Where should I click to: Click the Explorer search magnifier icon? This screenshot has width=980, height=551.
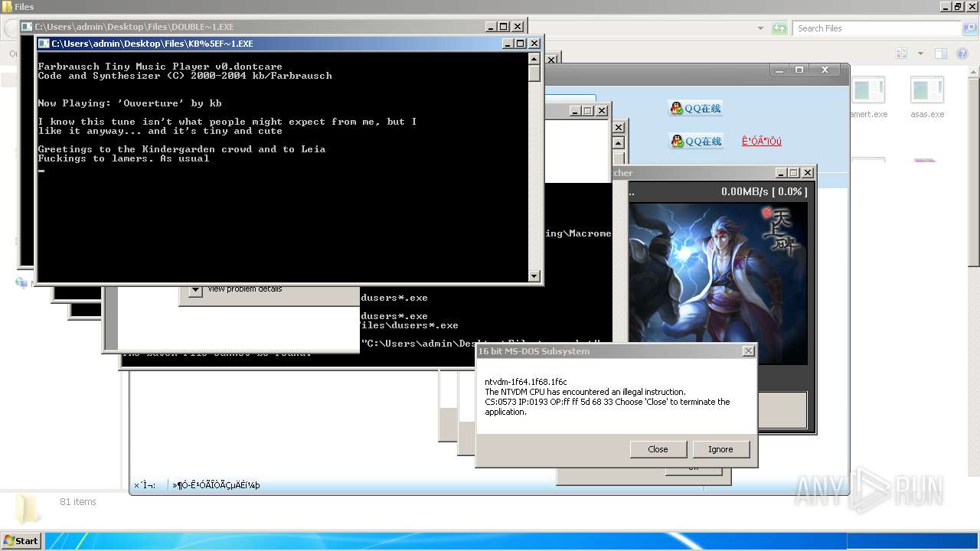[x=971, y=28]
